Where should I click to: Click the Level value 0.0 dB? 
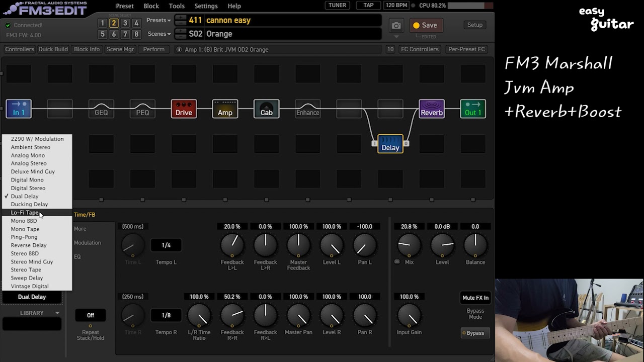point(442,227)
